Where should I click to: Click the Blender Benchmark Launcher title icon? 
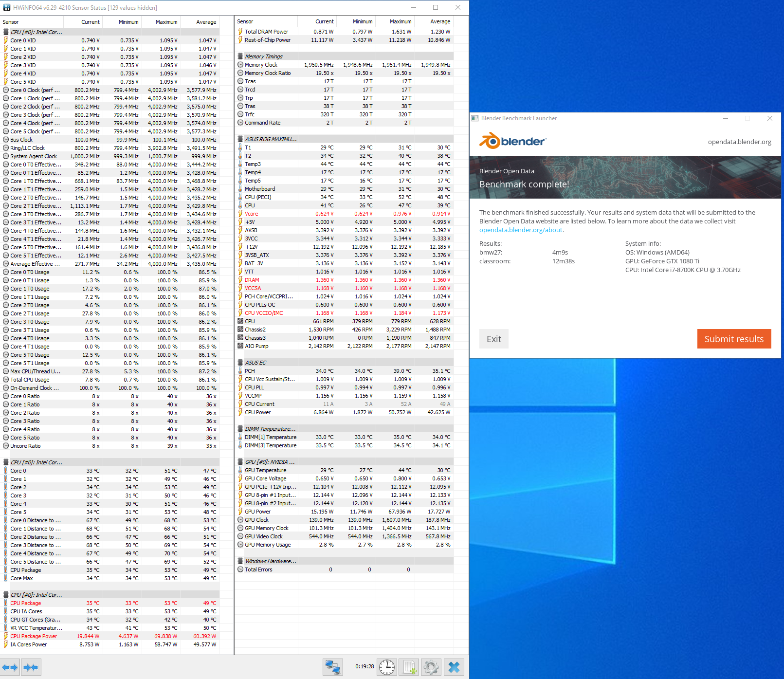tap(475, 118)
